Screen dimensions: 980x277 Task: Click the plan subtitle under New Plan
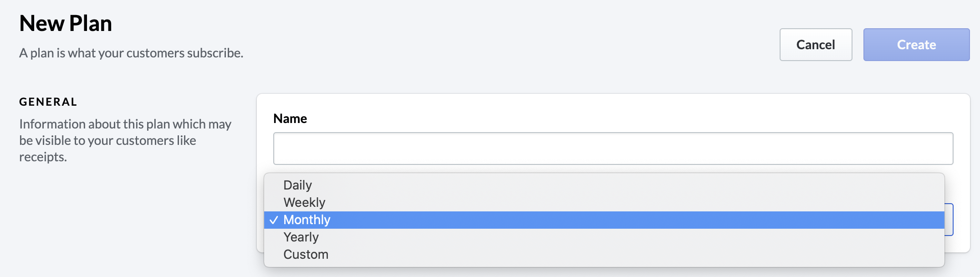[131, 53]
